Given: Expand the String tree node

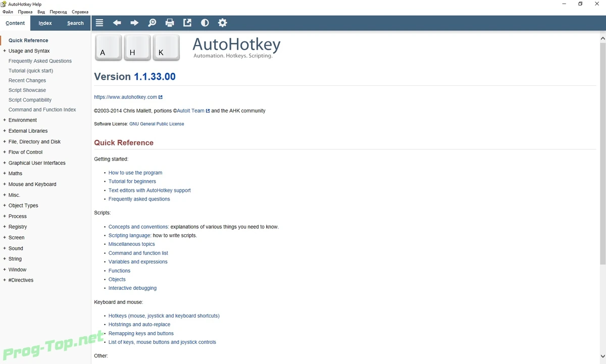Looking at the screenshot, I should point(5,259).
